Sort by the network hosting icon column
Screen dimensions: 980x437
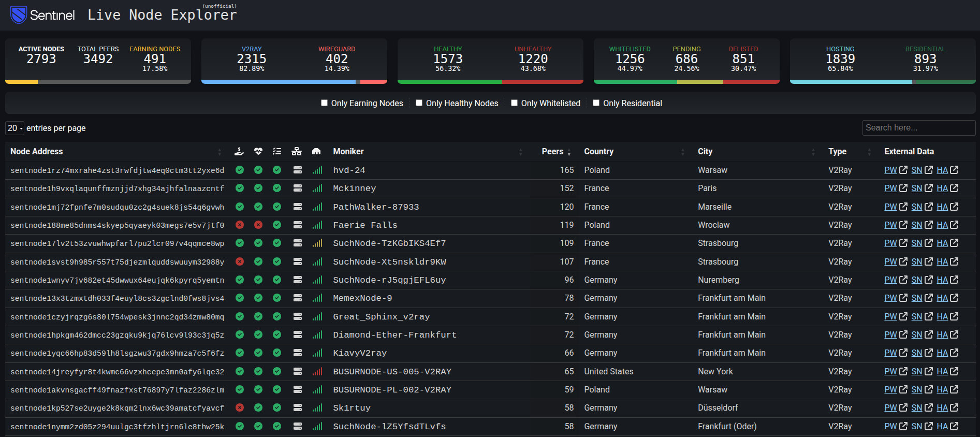coord(297,151)
